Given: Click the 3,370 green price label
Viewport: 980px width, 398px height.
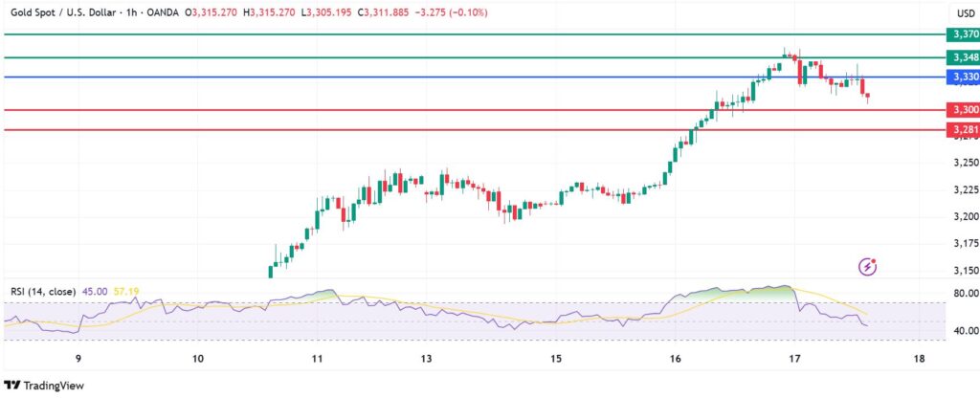Looking at the screenshot, I should [961, 33].
